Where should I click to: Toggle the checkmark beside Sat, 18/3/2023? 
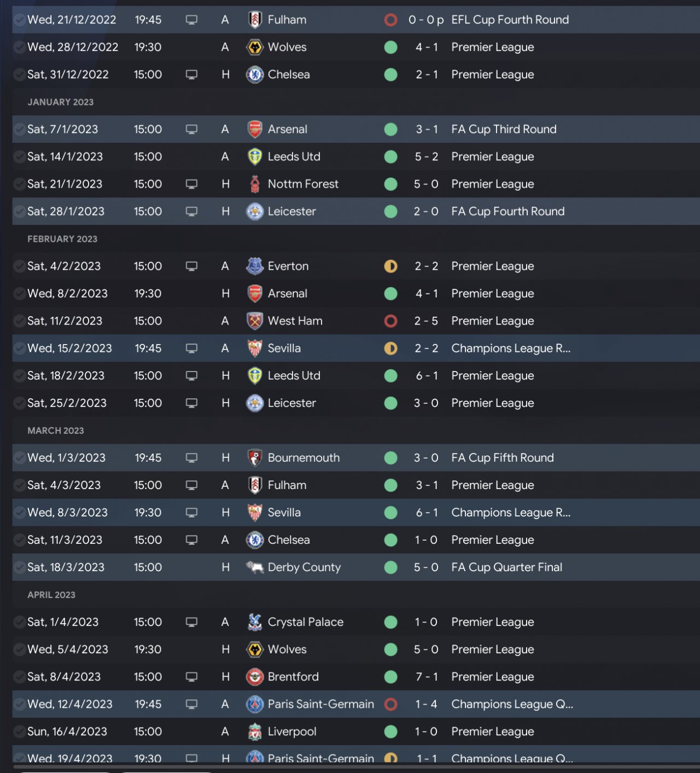20,567
